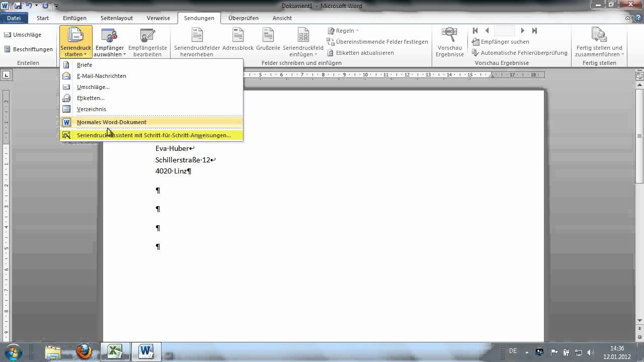
Task: Click the Word taskbar button
Action: pyautogui.click(x=146, y=351)
